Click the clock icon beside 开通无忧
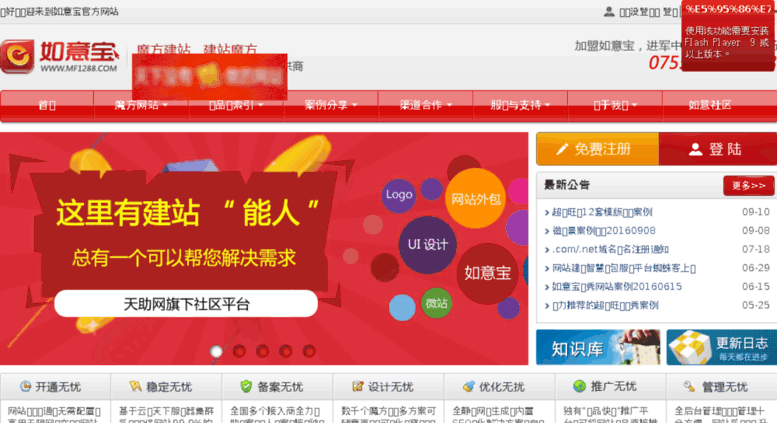Screen dimensions: 777x423 pos(25,386)
